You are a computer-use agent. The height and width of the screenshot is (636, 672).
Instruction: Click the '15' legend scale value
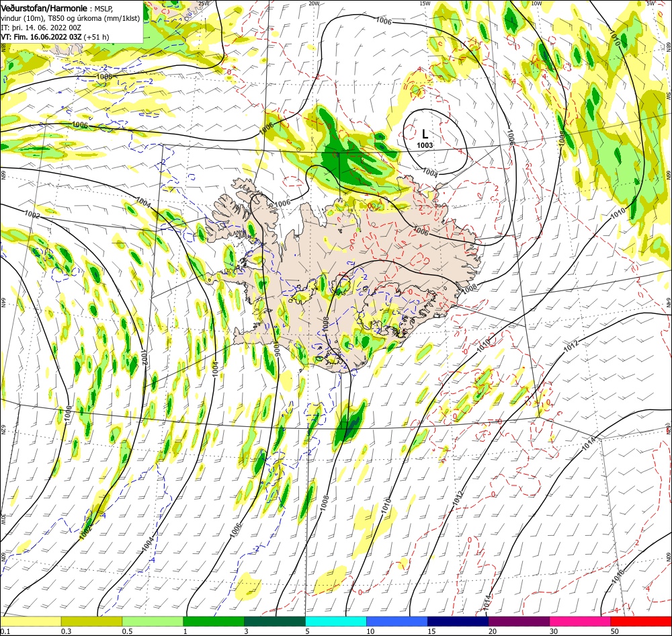431,631
